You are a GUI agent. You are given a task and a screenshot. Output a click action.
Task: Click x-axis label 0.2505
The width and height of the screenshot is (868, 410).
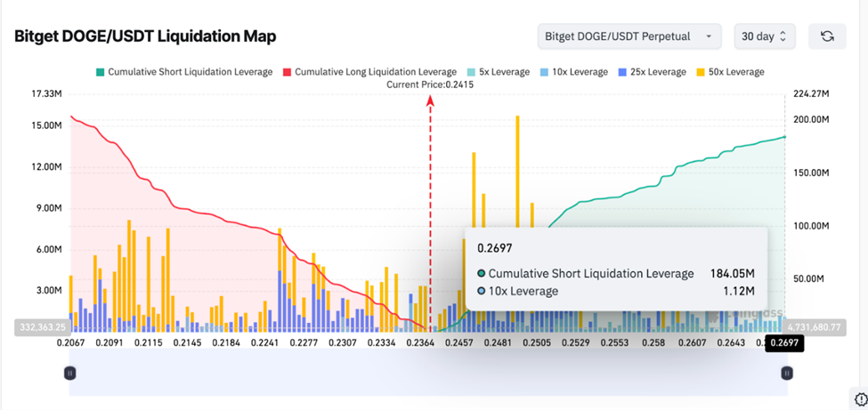tap(538, 343)
